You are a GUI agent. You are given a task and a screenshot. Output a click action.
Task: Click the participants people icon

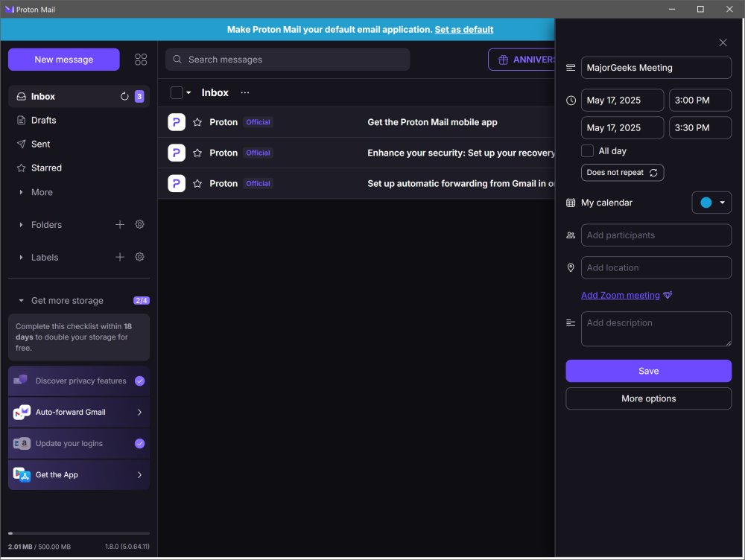point(571,235)
